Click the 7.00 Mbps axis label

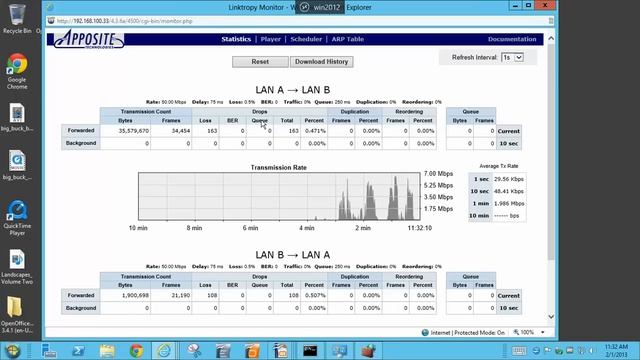pos(438,173)
